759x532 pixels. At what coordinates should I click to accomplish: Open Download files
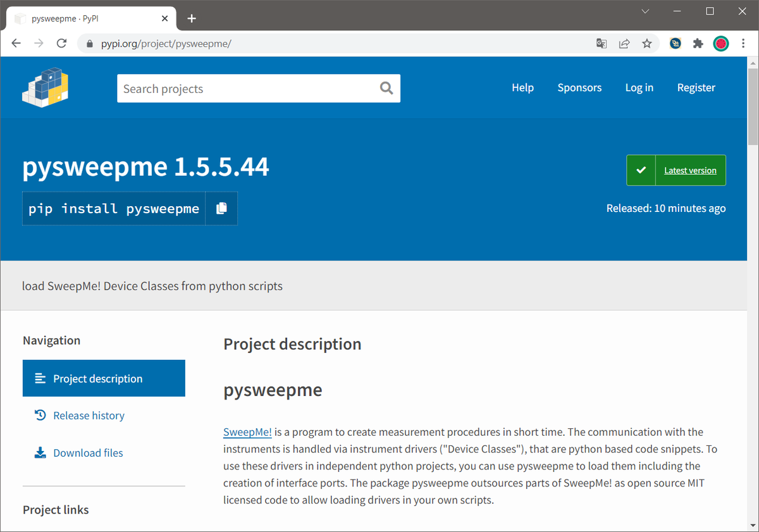pyautogui.click(x=88, y=453)
